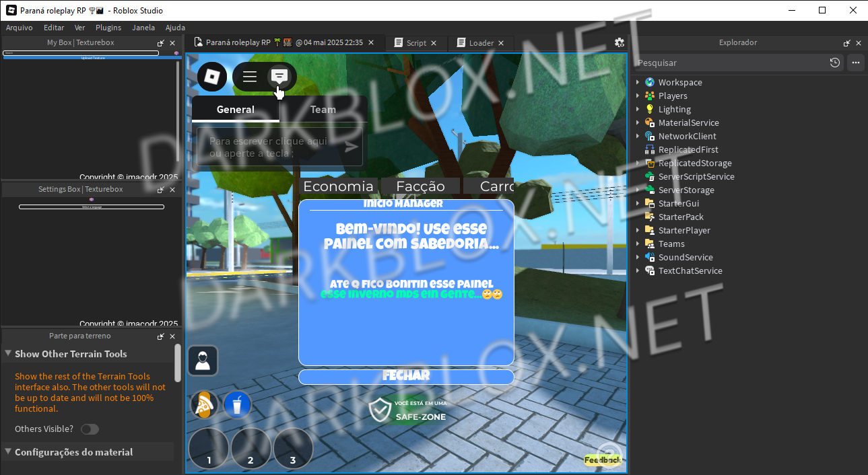Open the Ver menu
The image size is (868, 475).
(x=80, y=28)
